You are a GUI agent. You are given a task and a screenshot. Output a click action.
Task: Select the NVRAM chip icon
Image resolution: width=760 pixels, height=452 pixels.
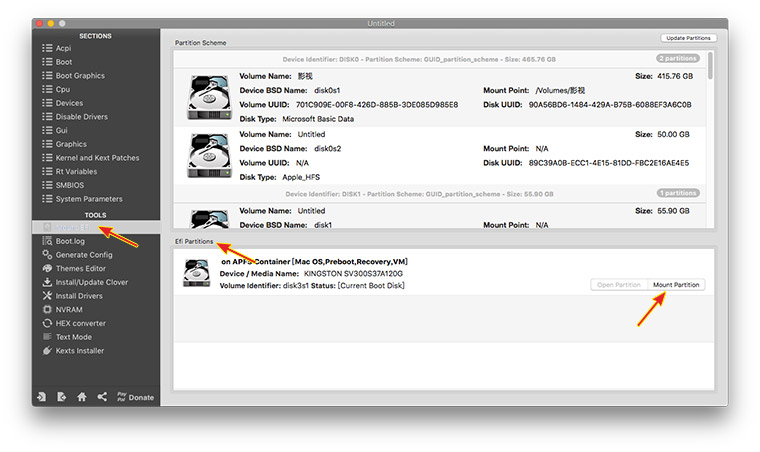(47, 309)
